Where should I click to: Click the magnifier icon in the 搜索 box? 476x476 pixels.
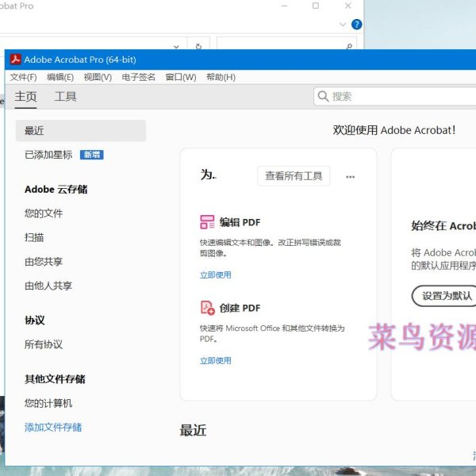[x=323, y=97]
